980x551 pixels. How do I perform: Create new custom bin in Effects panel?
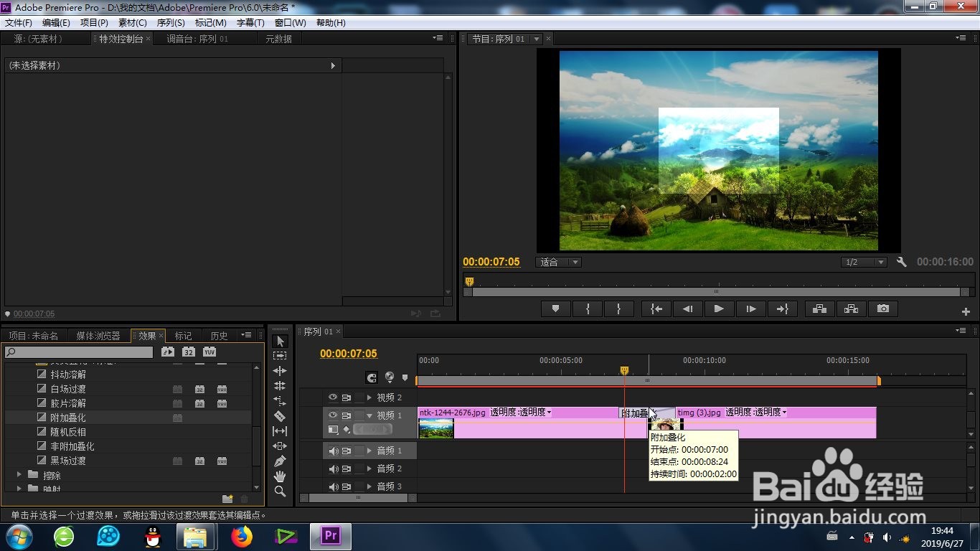tap(227, 499)
